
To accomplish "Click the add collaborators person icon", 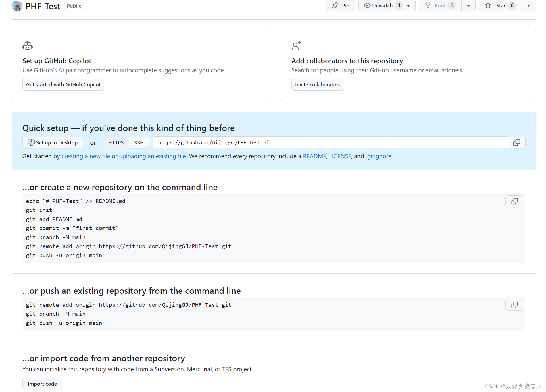I will 296,46.
